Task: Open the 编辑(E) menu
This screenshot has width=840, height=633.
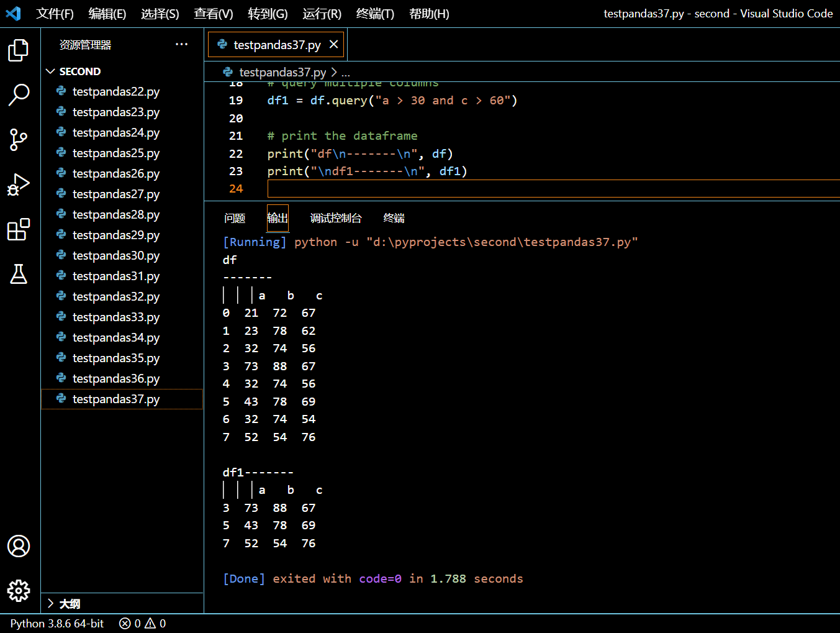Action: [107, 14]
